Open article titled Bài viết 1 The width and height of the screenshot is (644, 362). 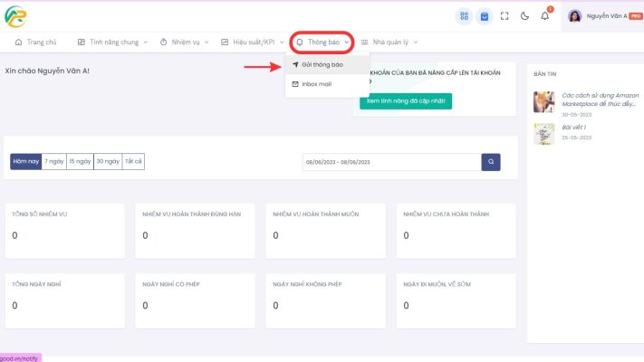tap(573, 128)
